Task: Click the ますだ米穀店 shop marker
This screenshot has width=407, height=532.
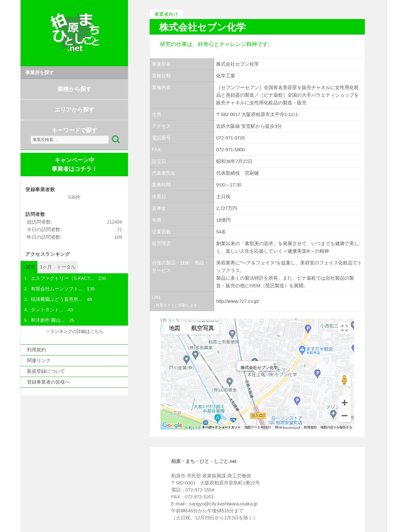Action: pyautogui.click(x=302, y=350)
